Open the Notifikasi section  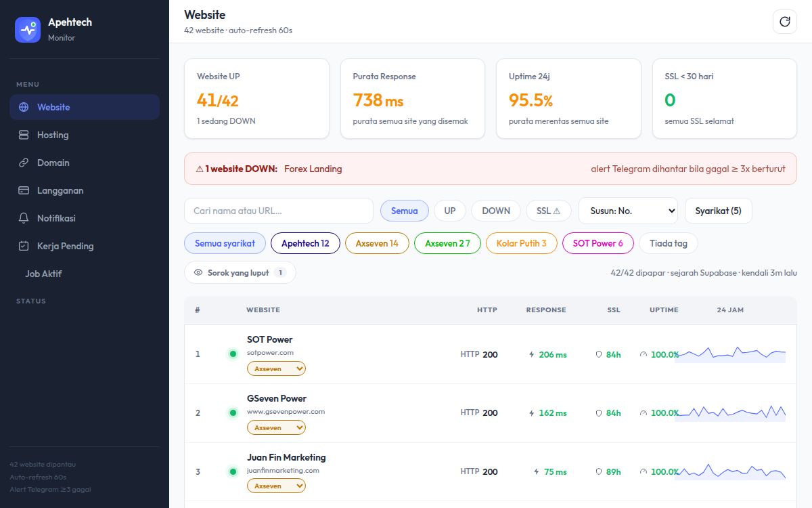[x=85, y=218]
